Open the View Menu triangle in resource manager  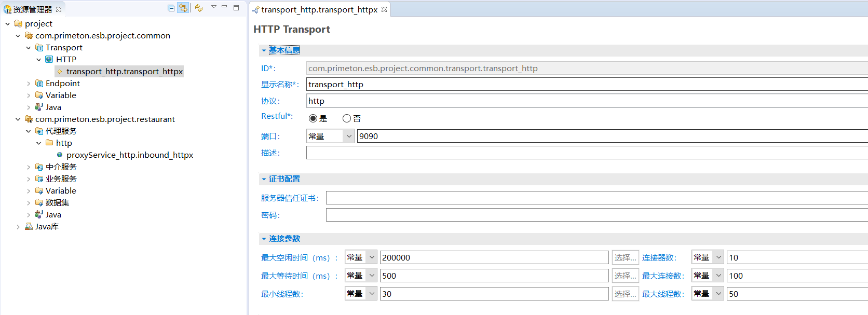[x=213, y=7]
